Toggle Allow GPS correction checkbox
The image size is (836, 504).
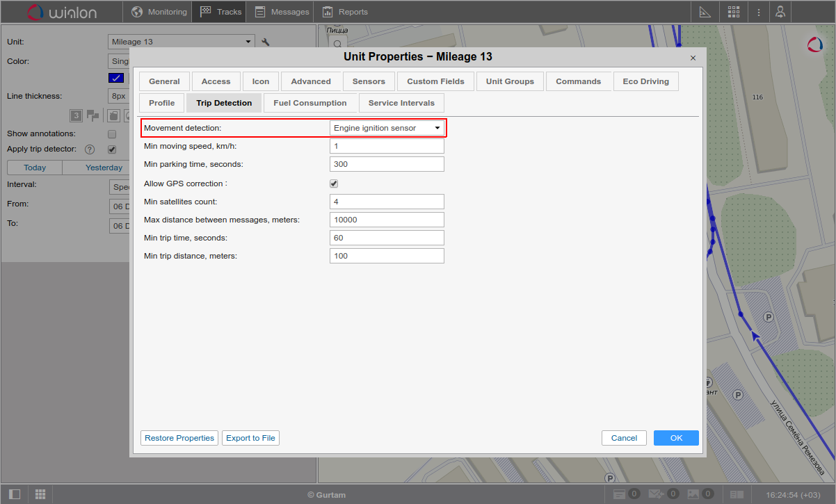click(x=334, y=184)
